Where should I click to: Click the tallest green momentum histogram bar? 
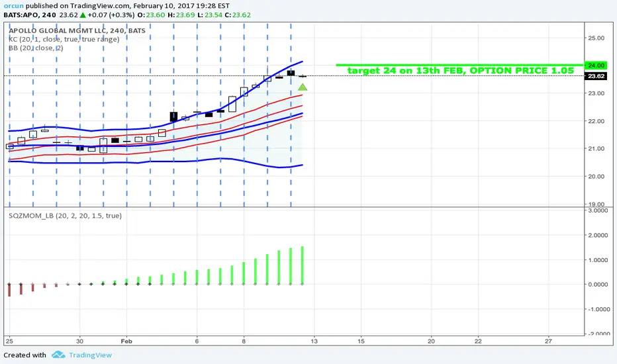point(302,265)
